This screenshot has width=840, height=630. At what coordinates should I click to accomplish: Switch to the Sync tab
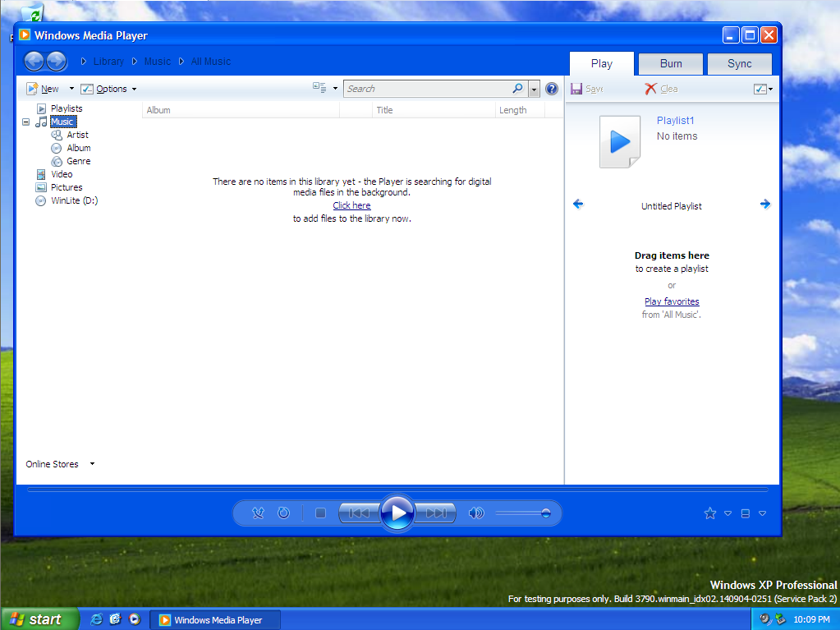[x=739, y=64]
